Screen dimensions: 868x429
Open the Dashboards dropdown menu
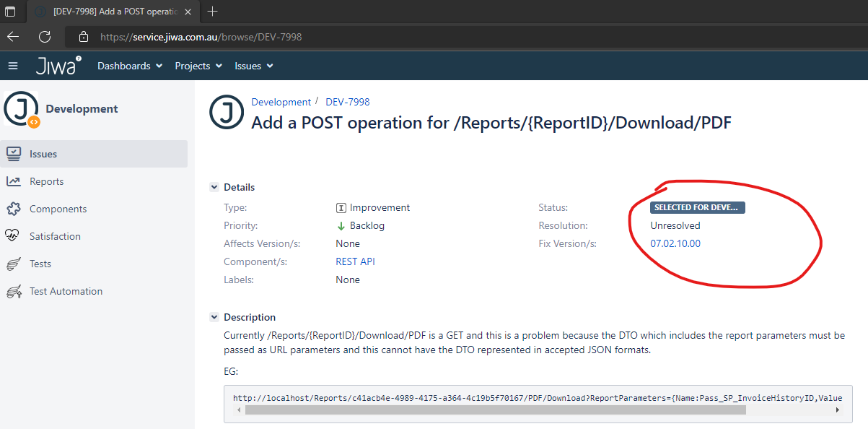130,66
